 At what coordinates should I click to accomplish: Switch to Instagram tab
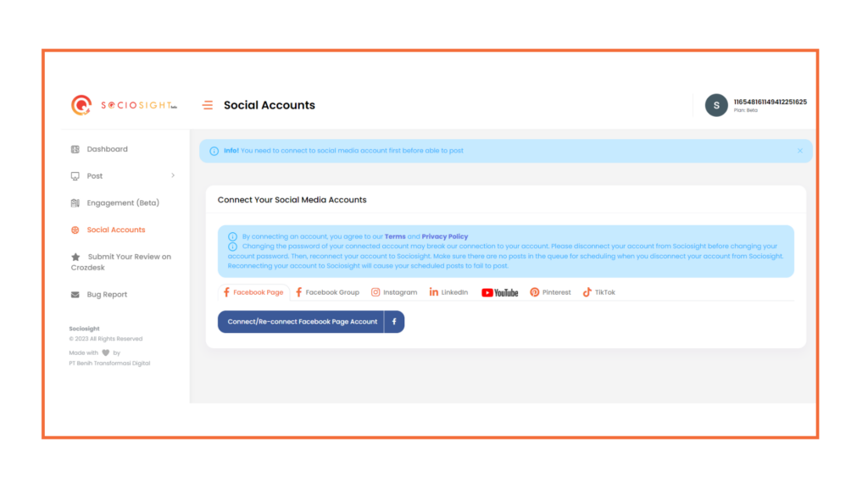394,292
